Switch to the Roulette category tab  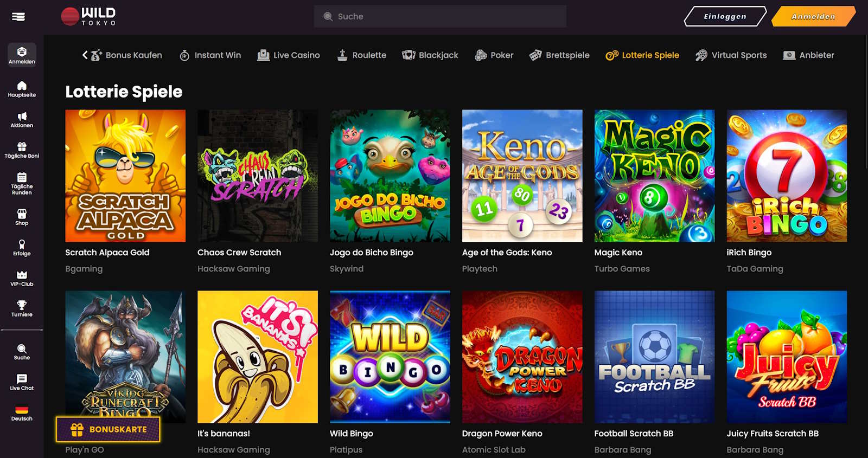[361, 55]
